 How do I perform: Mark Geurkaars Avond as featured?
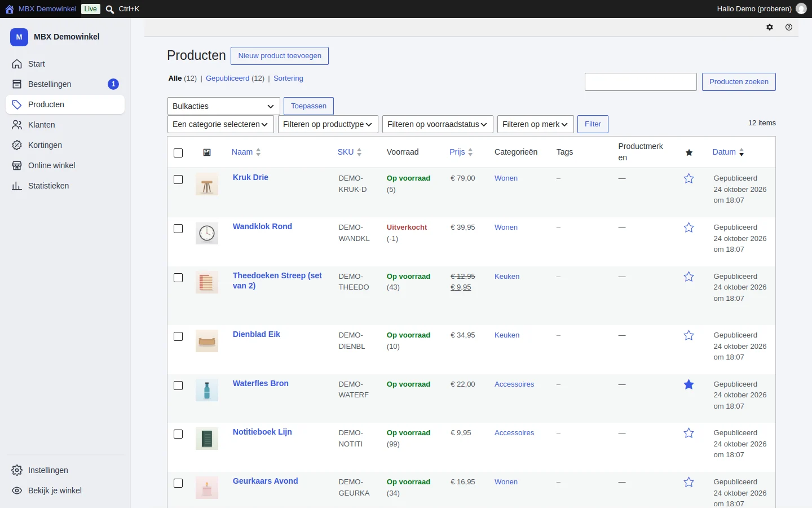(x=689, y=483)
